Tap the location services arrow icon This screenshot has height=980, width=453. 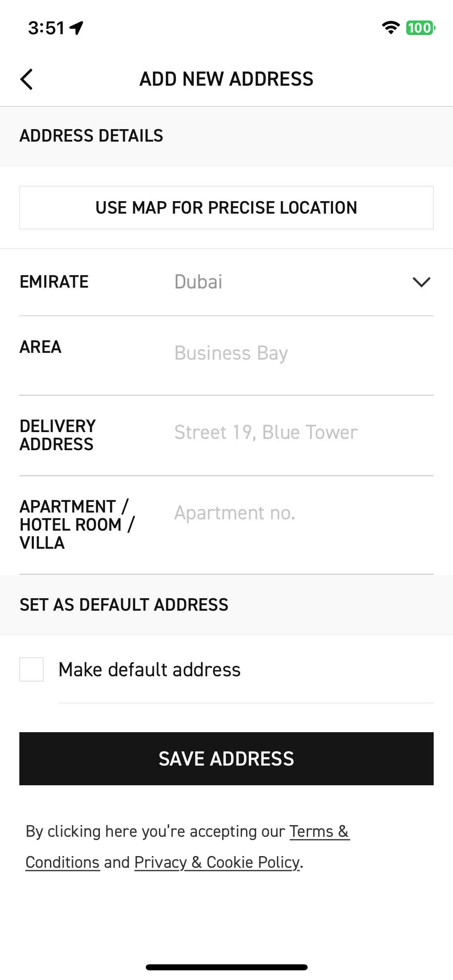tap(76, 28)
